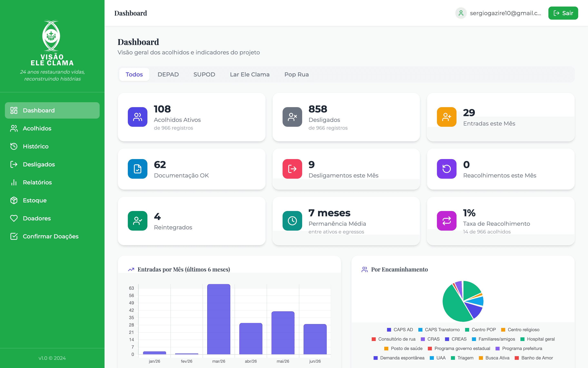Click the Desligados gray user-x icon

[x=292, y=117]
